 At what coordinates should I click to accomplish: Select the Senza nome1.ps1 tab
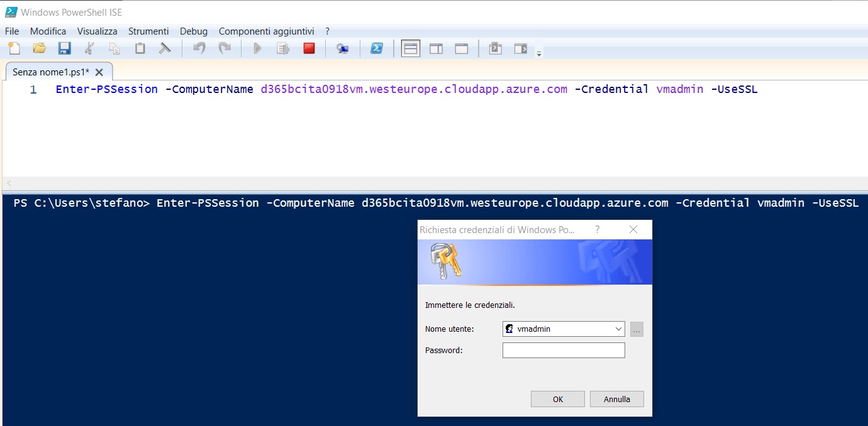50,72
